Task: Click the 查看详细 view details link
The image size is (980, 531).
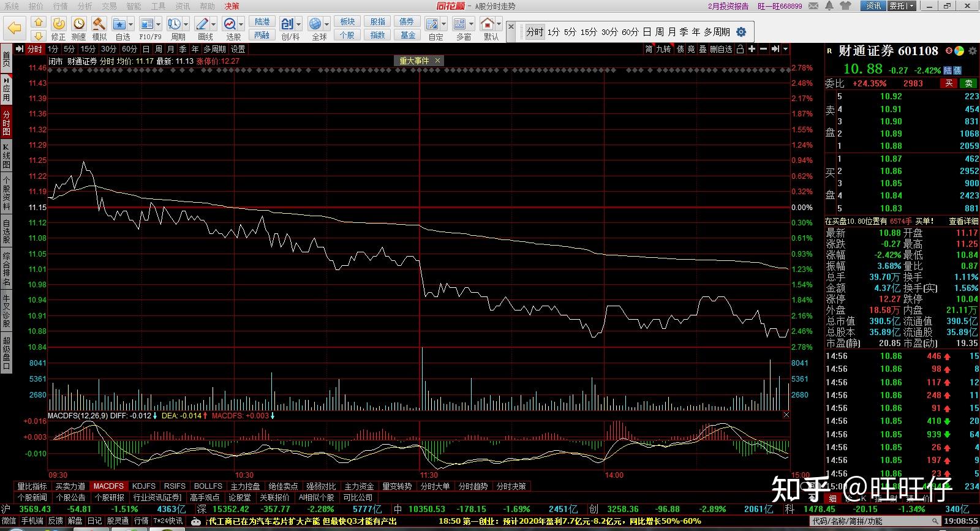Action: tap(963, 221)
